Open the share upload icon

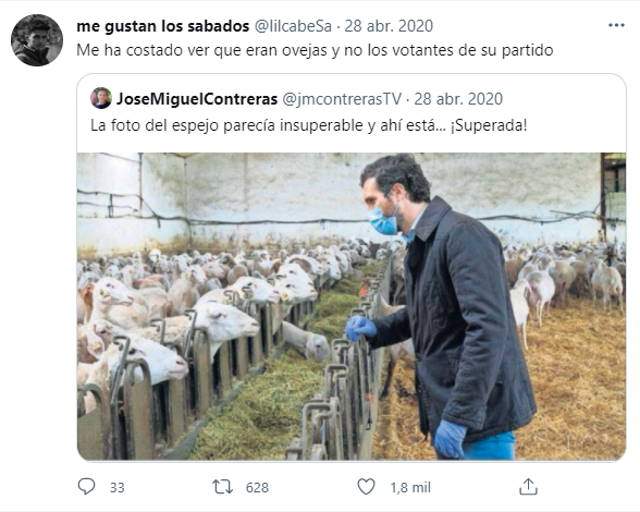pos(528,486)
